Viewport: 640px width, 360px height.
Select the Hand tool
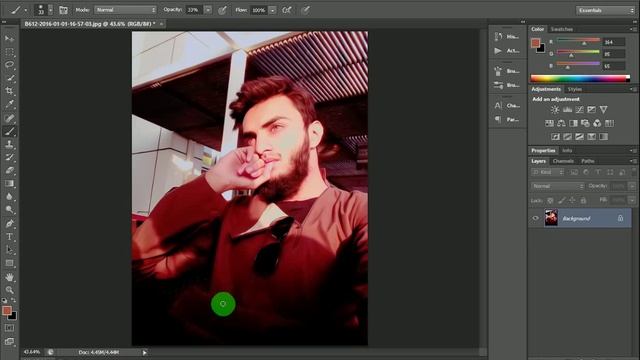[9, 277]
